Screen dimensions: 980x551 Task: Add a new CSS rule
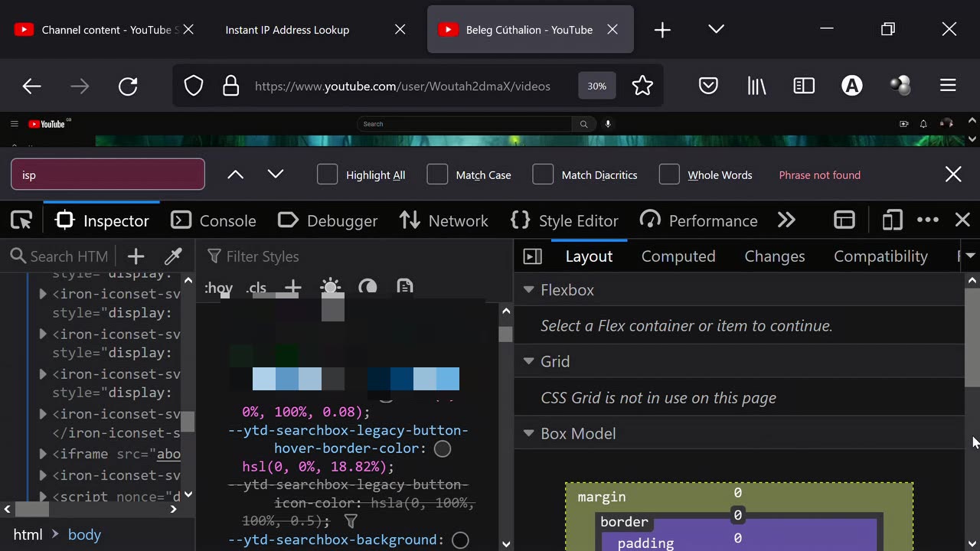click(x=292, y=288)
